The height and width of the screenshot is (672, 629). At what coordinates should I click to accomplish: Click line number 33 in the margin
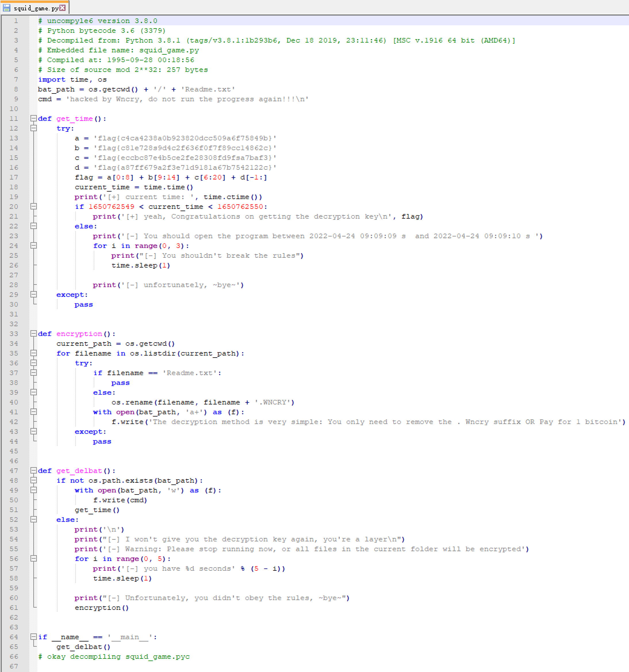14,334
